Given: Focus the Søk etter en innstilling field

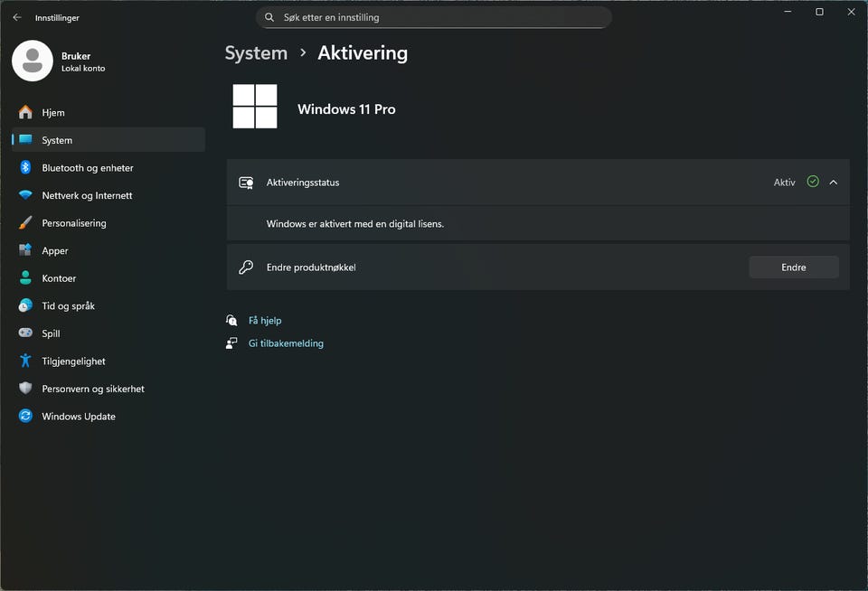Looking at the screenshot, I should coord(434,17).
